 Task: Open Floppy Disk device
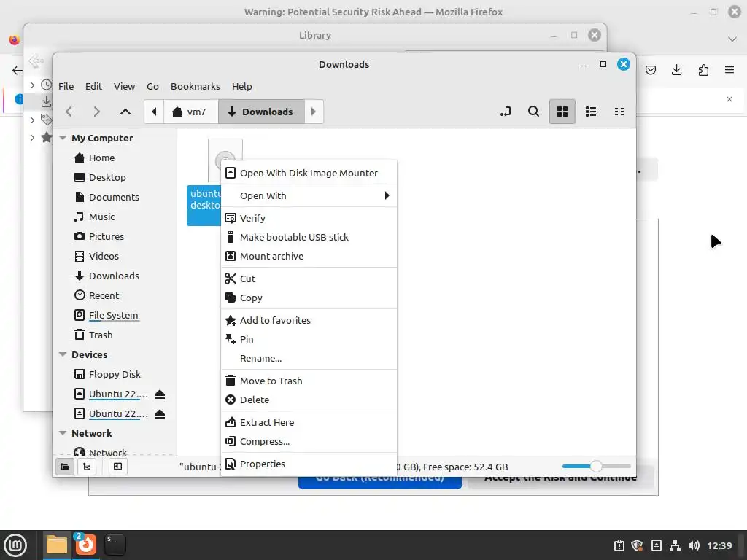(x=115, y=374)
